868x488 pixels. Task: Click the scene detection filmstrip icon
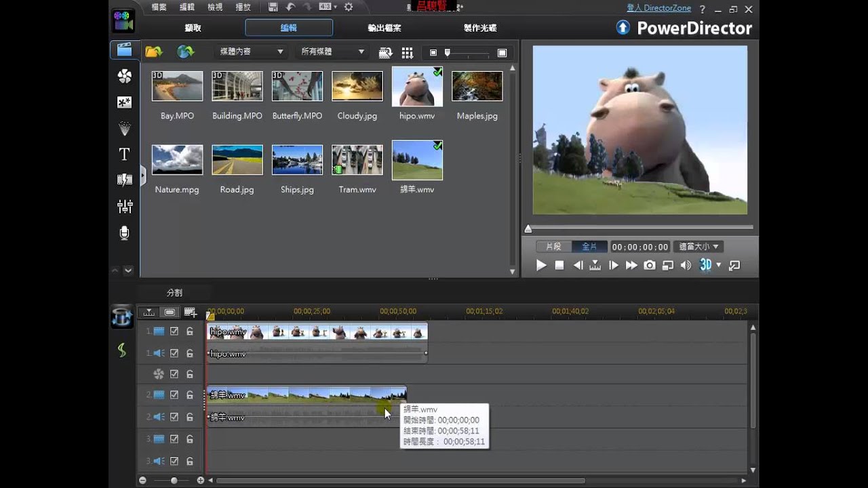point(386,52)
